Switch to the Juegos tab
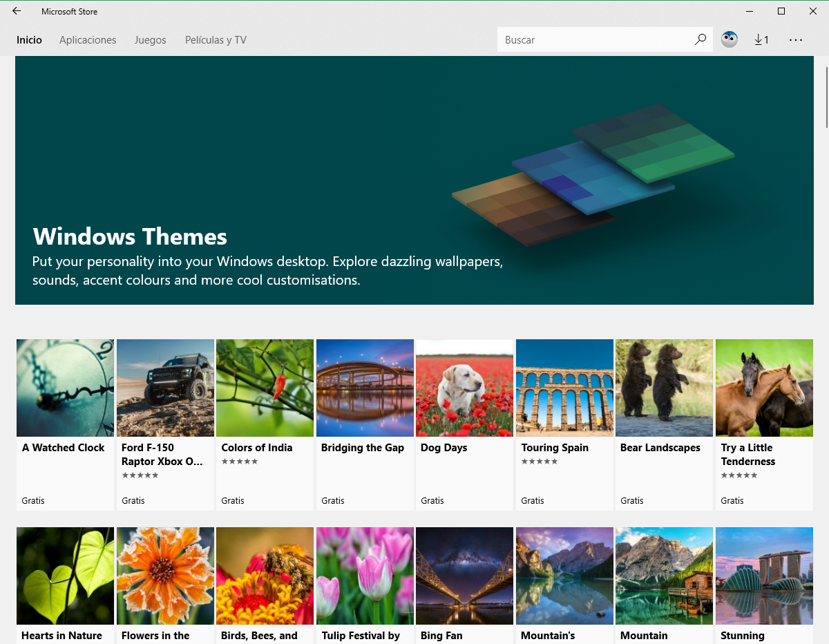This screenshot has width=829, height=644. click(x=151, y=40)
